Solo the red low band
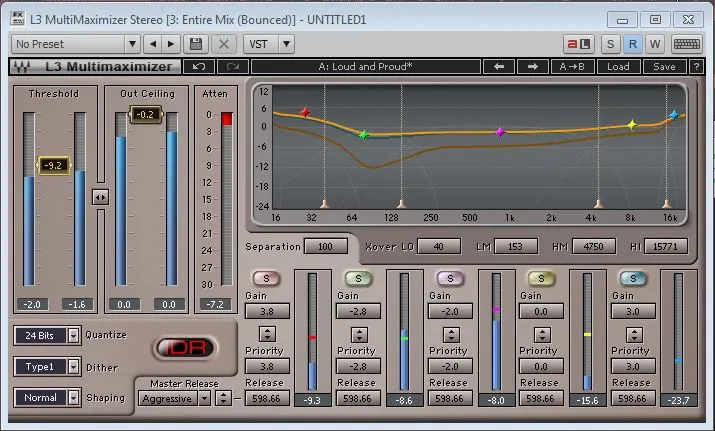 tap(266, 278)
